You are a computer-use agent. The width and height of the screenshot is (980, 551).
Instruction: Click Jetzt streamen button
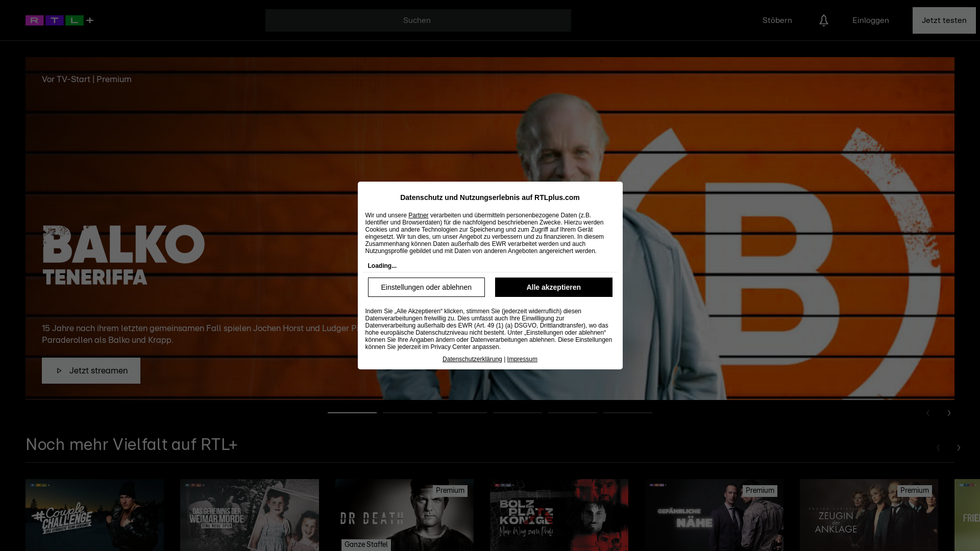coord(91,370)
